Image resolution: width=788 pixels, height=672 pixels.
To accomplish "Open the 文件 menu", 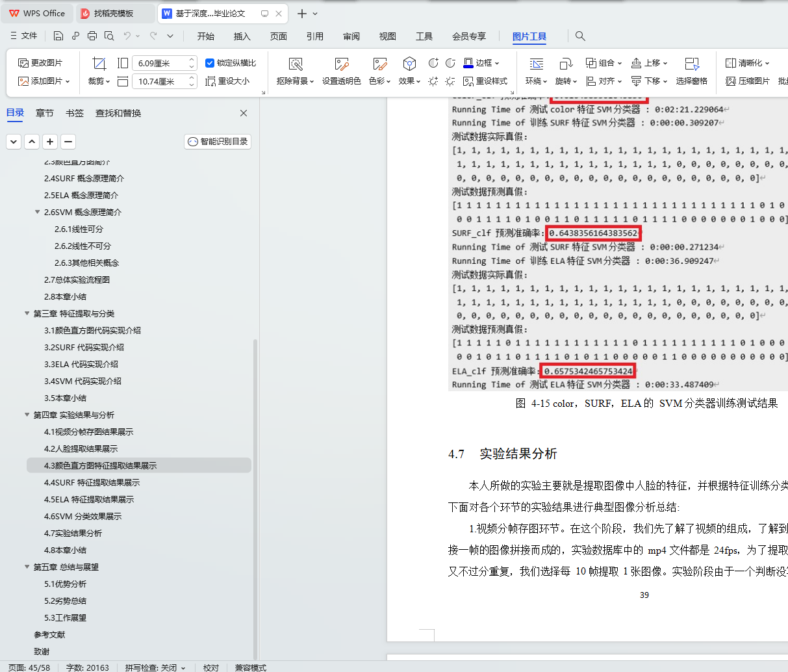I will [x=24, y=36].
